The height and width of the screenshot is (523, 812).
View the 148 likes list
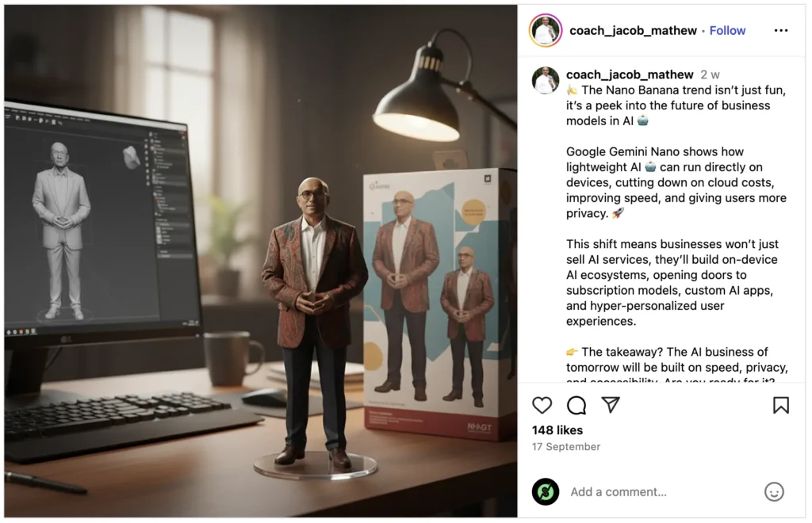[557, 429]
